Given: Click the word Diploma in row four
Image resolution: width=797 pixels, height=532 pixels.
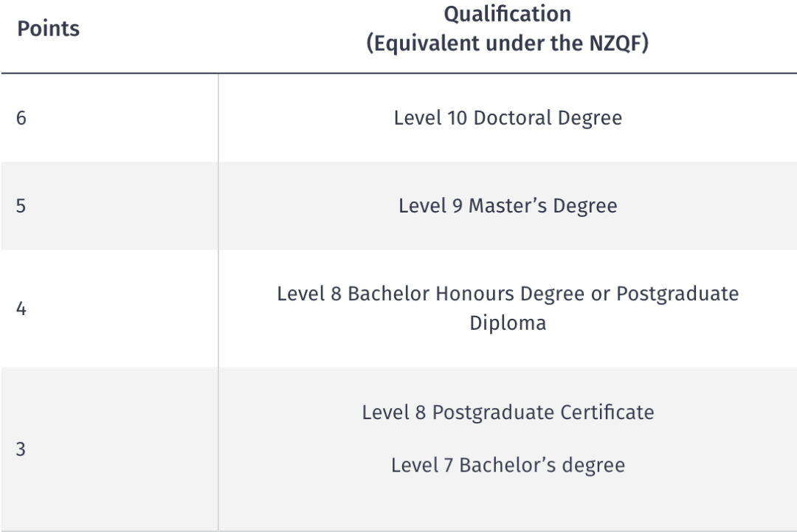Looking at the screenshot, I should click(x=508, y=323).
